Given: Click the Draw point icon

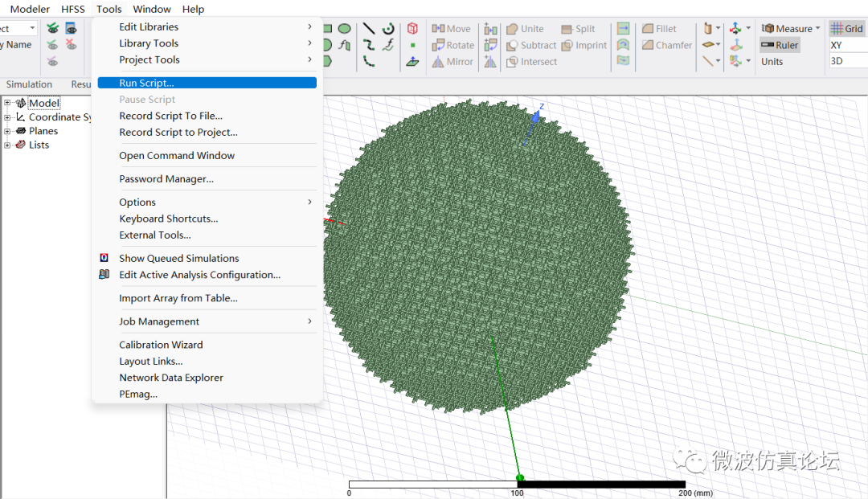Looking at the screenshot, I should coord(412,45).
